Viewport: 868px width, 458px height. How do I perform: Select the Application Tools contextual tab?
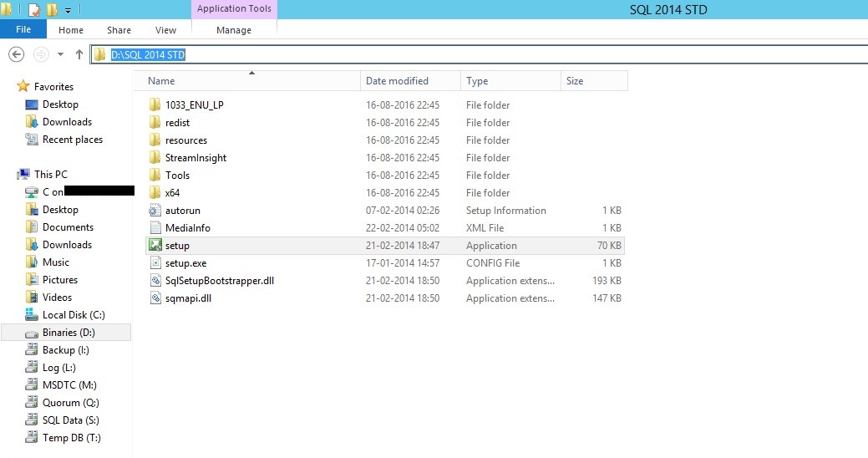coord(234,9)
